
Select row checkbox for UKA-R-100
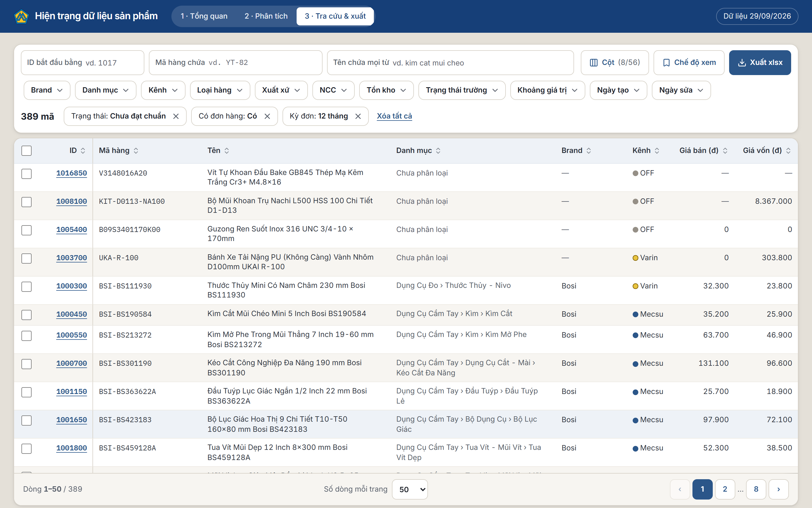[x=27, y=258]
